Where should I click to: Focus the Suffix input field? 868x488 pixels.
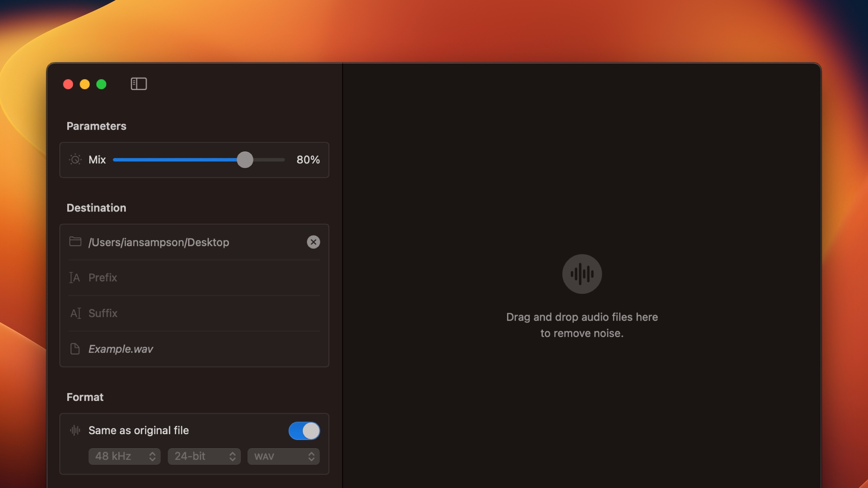pos(194,313)
